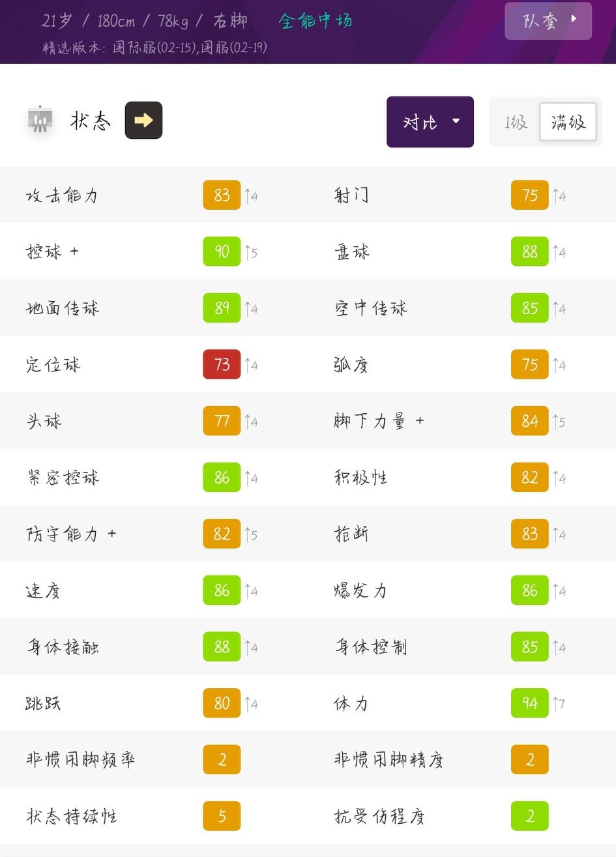The width and height of the screenshot is (616, 857).
Task: Click the red 73 定位球 rating badge
Action: [222, 364]
